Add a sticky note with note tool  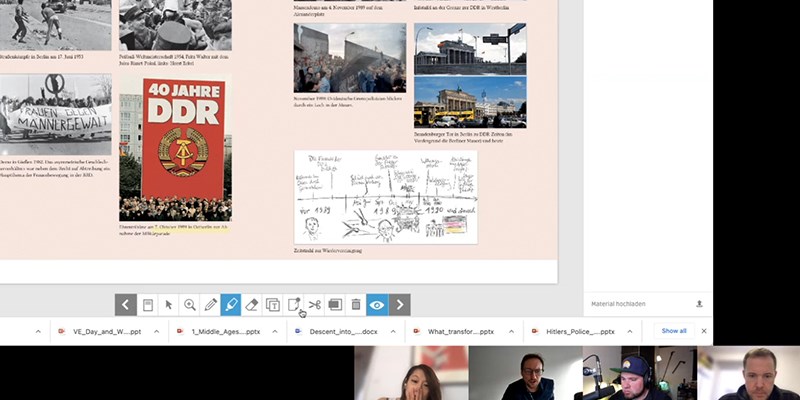point(294,305)
